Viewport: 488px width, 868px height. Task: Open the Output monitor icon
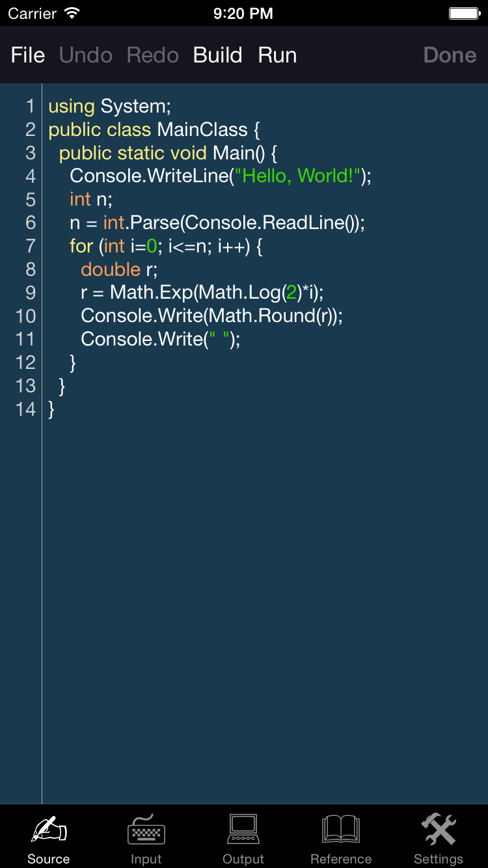point(244,831)
